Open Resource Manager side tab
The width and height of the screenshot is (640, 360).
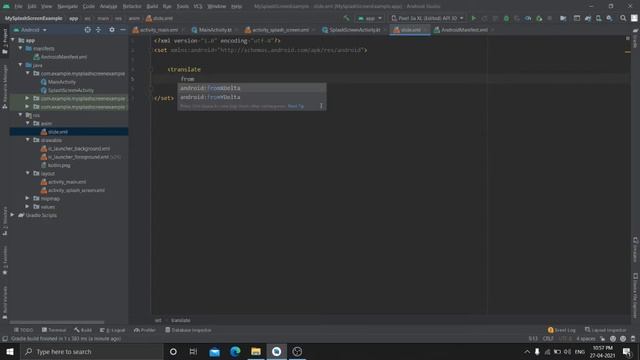pyautogui.click(x=4, y=87)
